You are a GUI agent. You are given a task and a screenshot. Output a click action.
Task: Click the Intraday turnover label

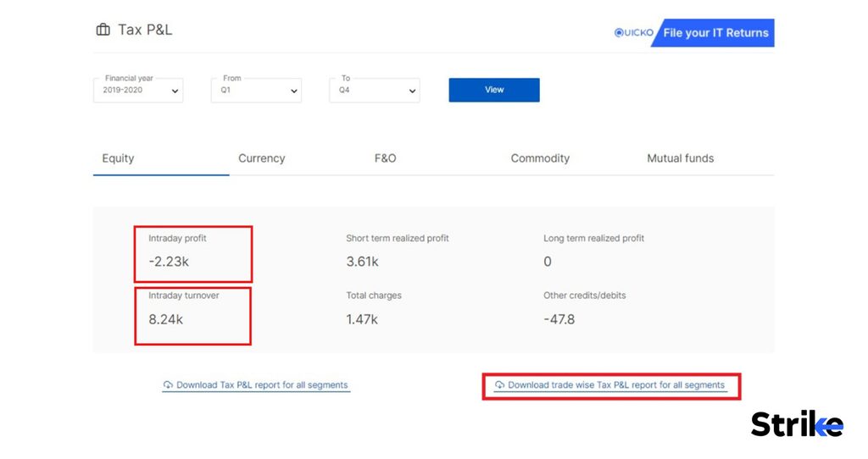pos(184,296)
